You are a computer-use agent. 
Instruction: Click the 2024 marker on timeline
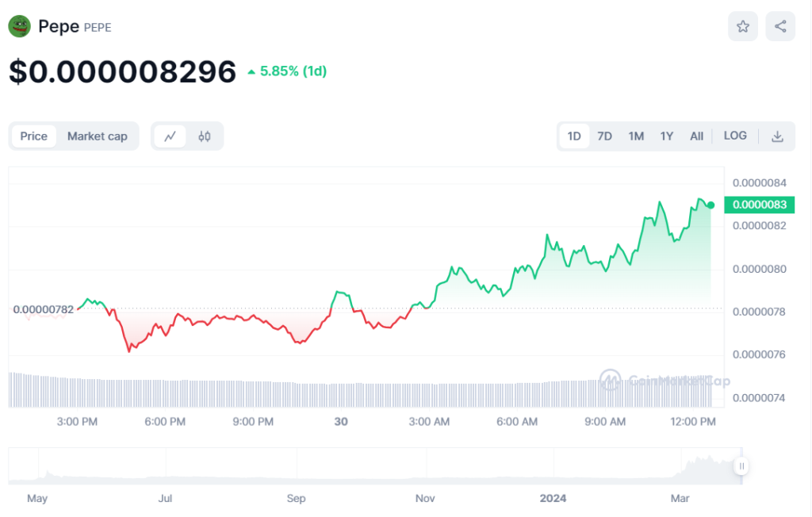[553, 499]
